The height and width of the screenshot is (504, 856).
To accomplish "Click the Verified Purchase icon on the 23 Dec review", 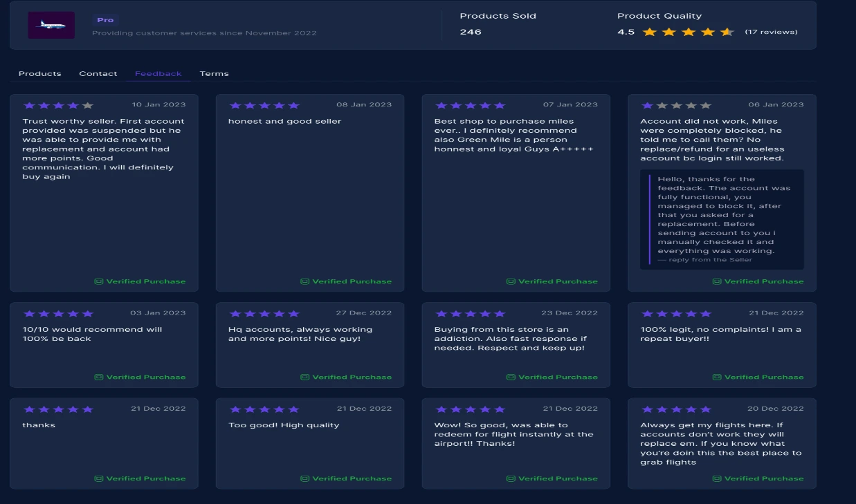I will (x=510, y=377).
